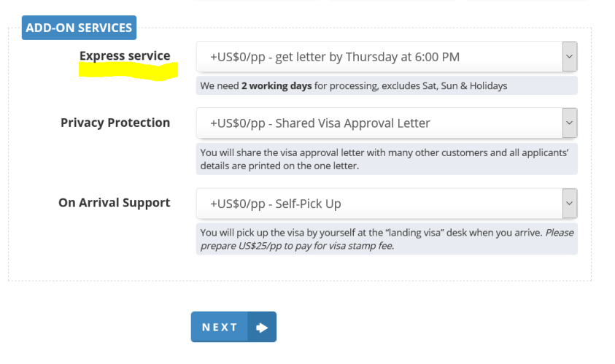This screenshot has width=615, height=364.
Task: Click the On Arrival Support field label
Action: point(115,203)
